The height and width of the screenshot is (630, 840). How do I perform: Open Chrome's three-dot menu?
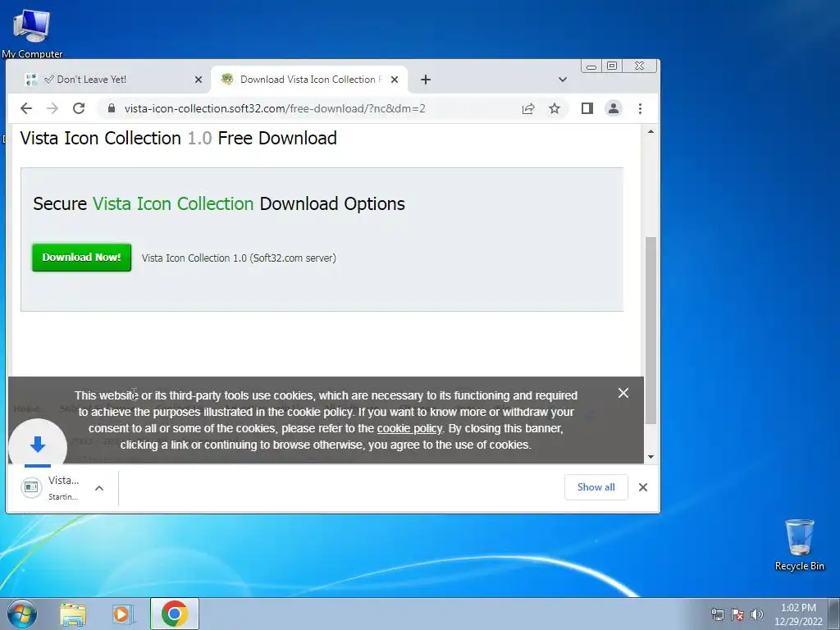640,109
